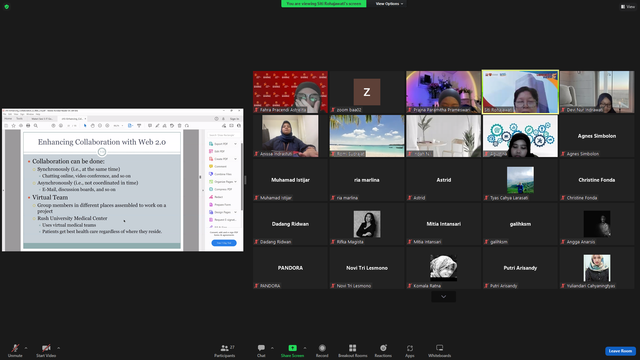Select Novi Tri Lesmono's participant tile
640x360 pixels.
pos(367,268)
